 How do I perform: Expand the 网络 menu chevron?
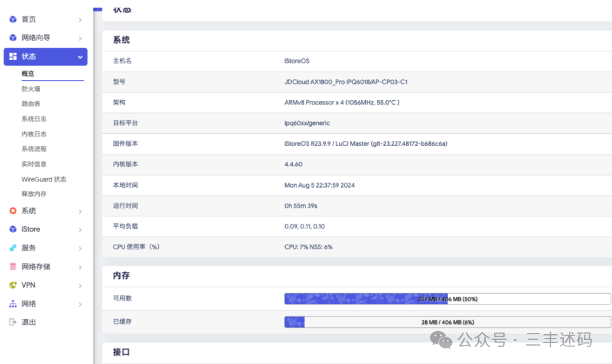click(80, 304)
